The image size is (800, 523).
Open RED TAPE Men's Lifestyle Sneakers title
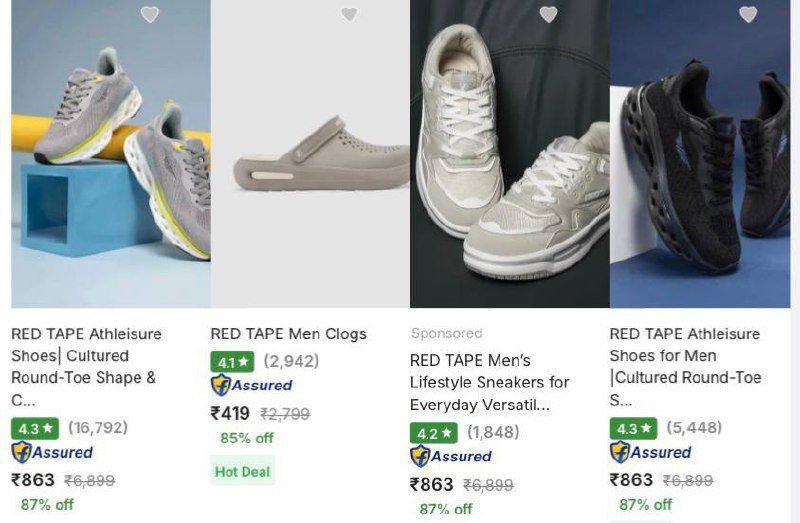[489, 382]
